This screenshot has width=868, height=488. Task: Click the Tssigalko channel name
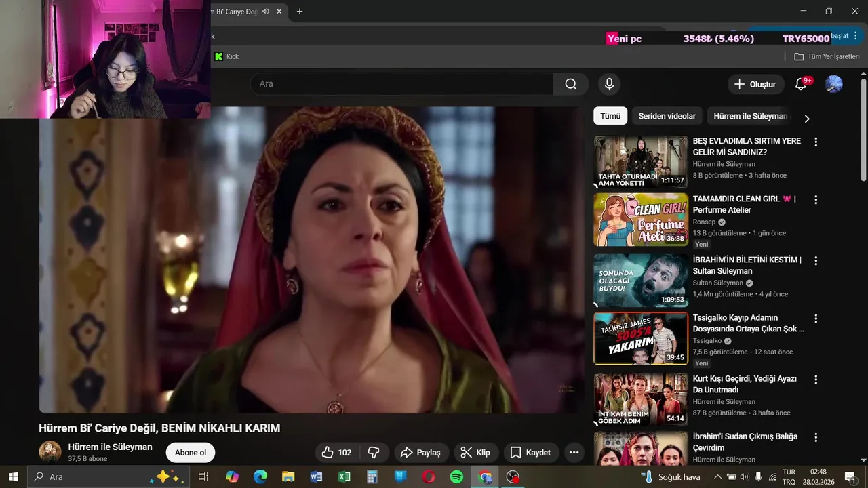(x=707, y=341)
